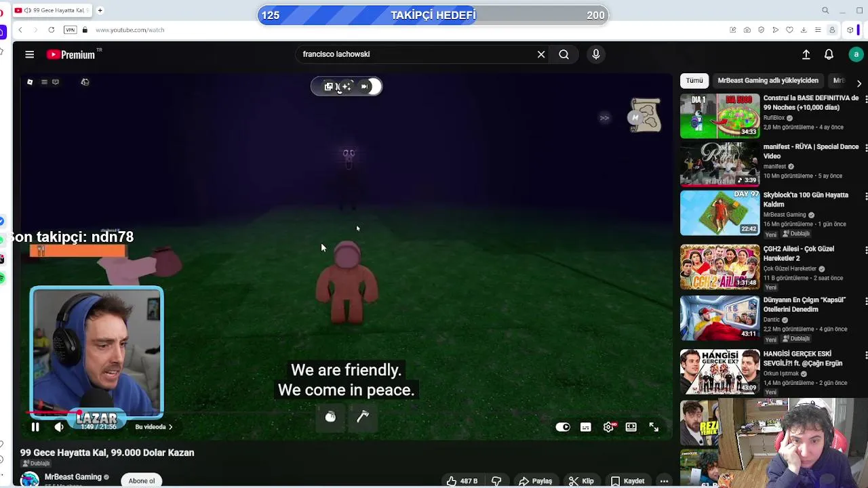Open Kapsül Otellerini Denedim video thumbnail
This screenshot has width=868, height=488.
pos(719,317)
